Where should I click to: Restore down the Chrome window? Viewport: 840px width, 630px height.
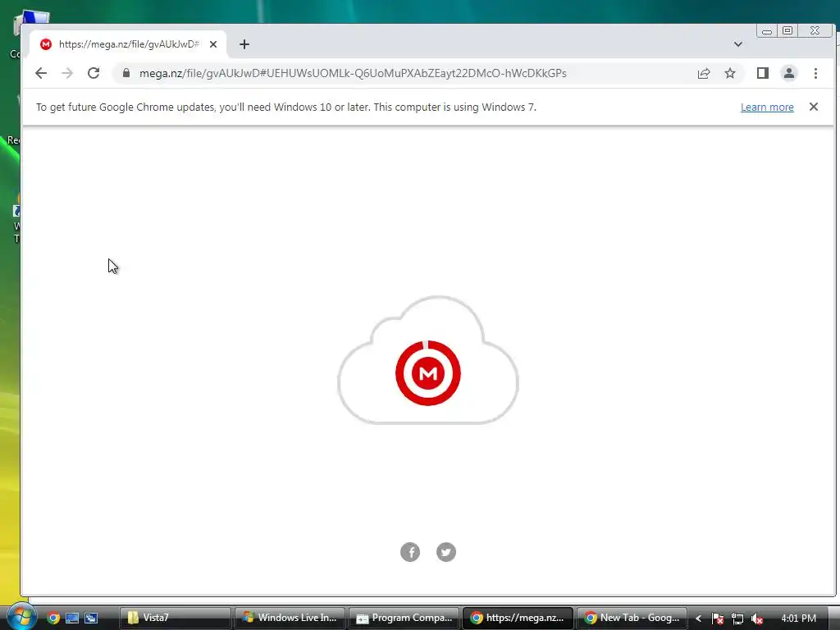pos(787,30)
